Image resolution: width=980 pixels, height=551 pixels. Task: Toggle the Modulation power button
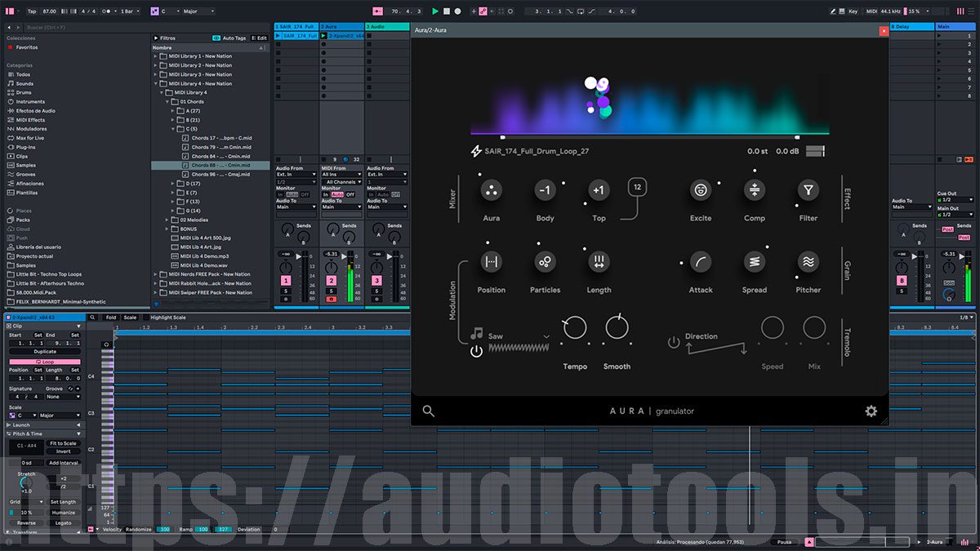pyautogui.click(x=477, y=351)
